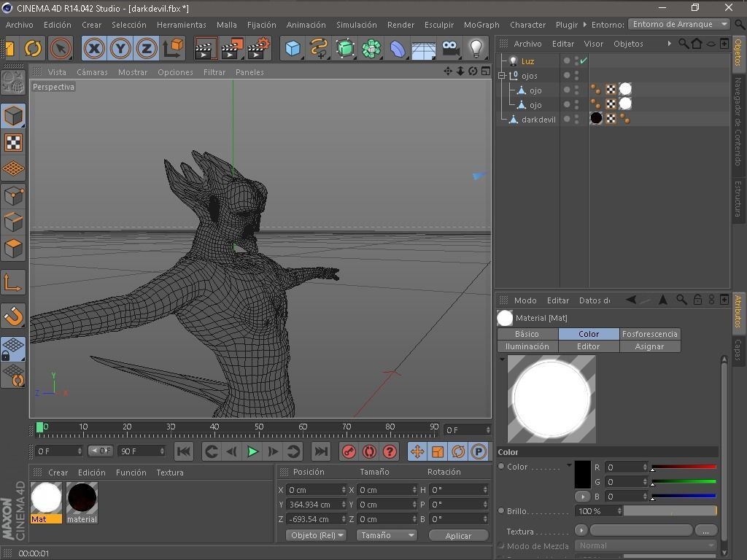Open the Tamaño dropdown in coordinates

point(387,535)
